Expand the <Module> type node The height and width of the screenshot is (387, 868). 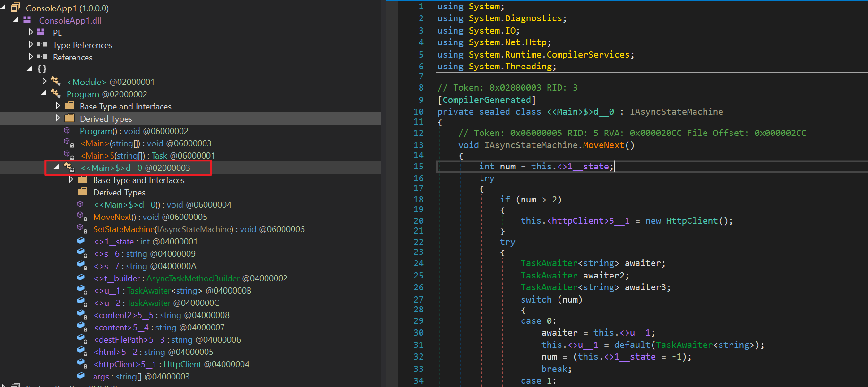click(44, 81)
